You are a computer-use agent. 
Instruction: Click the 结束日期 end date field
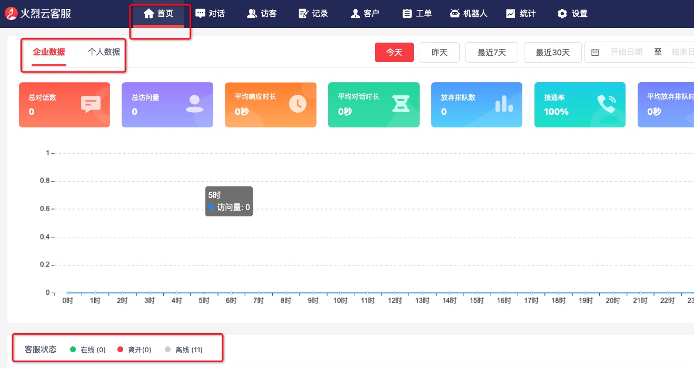[683, 52]
